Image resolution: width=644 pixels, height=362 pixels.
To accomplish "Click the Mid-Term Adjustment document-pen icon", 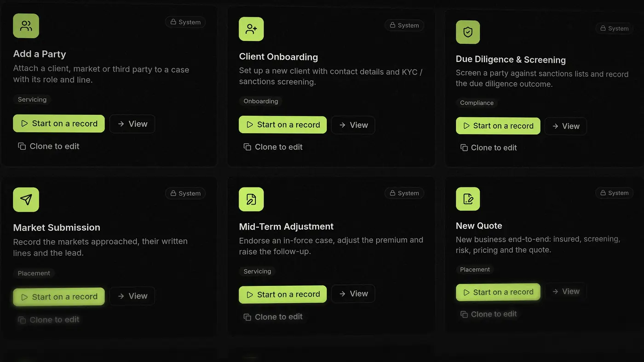I will click(251, 199).
